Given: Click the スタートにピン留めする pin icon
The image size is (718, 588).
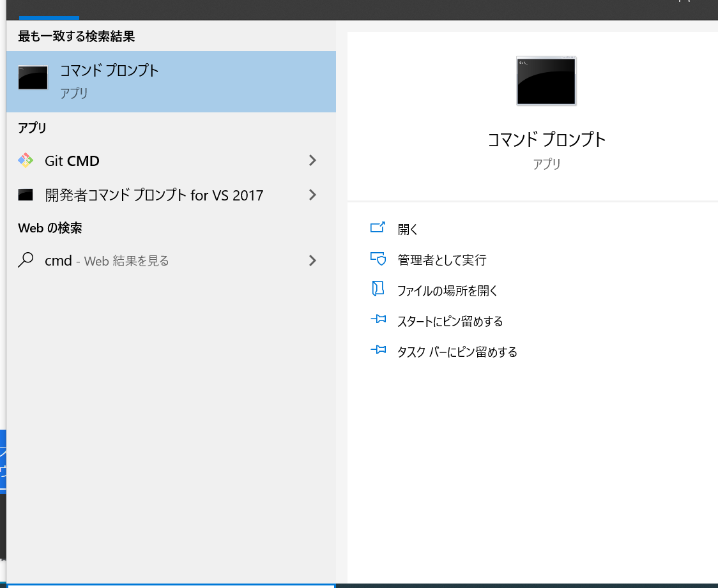Looking at the screenshot, I should click(x=378, y=319).
